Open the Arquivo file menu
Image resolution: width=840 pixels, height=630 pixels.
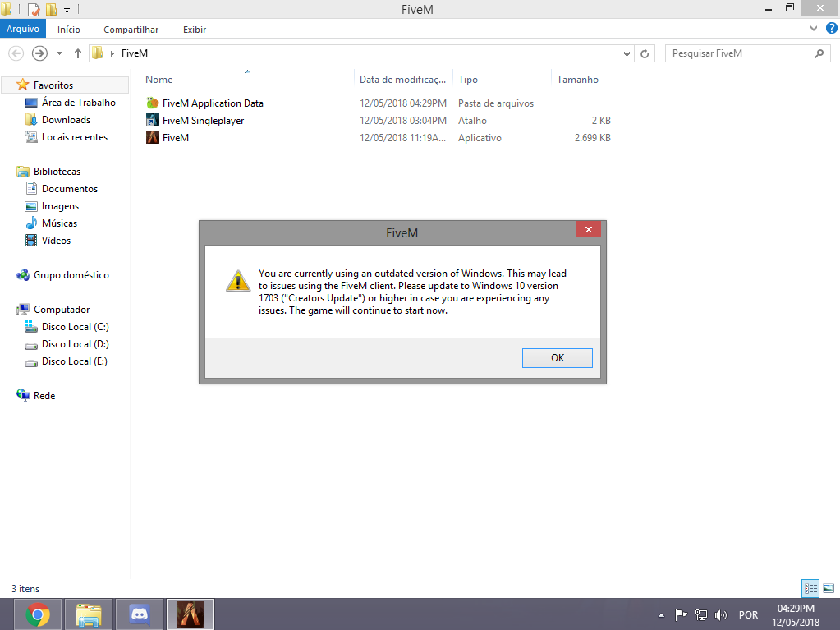tap(22, 29)
